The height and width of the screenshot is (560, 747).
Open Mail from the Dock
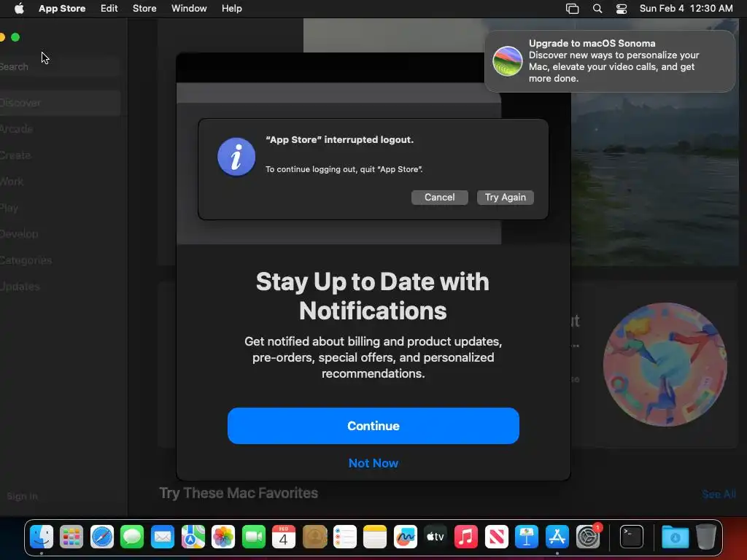(163, 537)
